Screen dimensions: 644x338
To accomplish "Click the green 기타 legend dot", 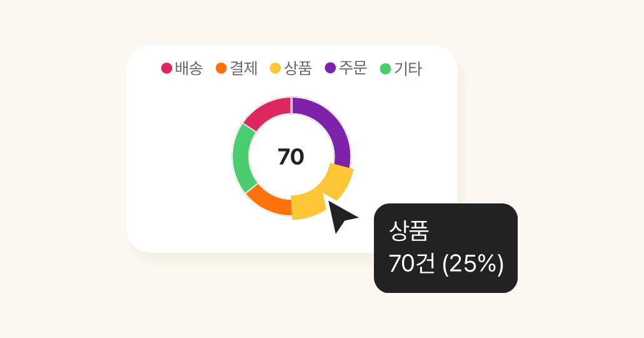I will pyautogui.click(x=385, y=69).
